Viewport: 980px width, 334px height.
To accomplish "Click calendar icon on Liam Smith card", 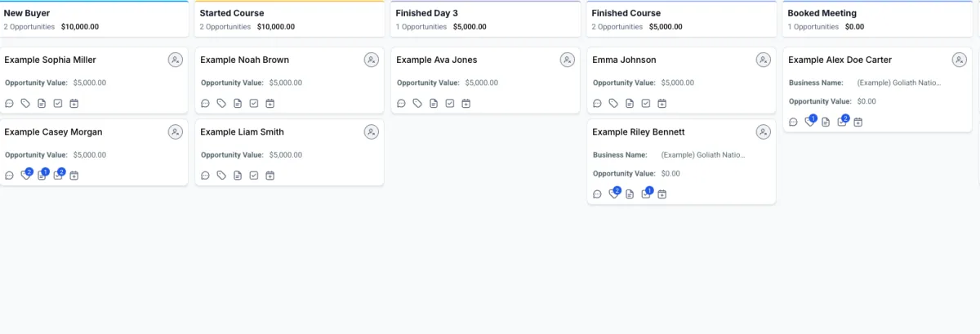I will coord(270,176).
